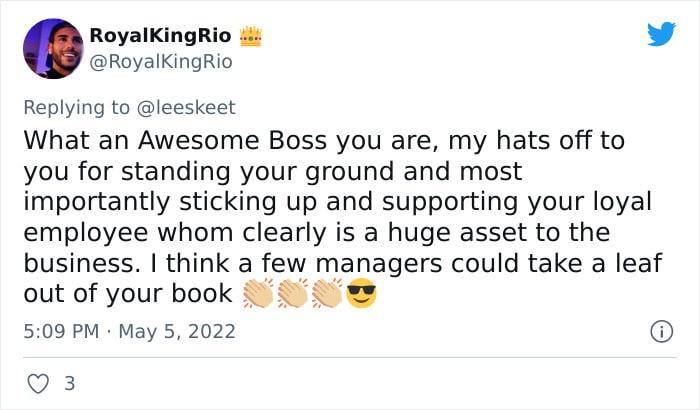Image resolution: width=700 pixels, height=410 pixels.
Task: Open the circled info icon
Action: click(x=661, y=332)
